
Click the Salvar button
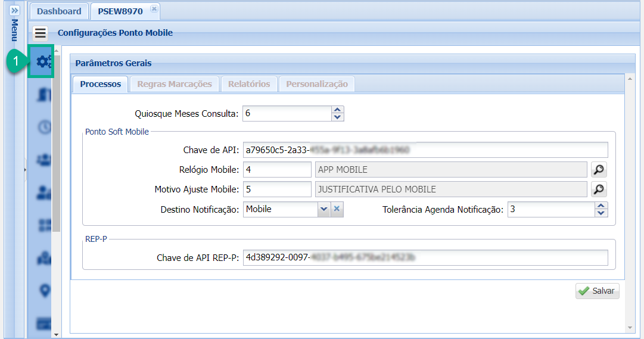coord(597,291)
